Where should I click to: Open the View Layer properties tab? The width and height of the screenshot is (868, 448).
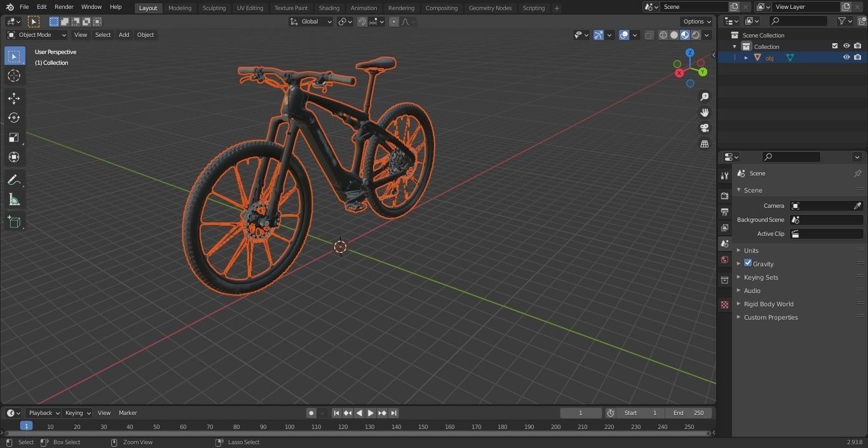point(724,227)
